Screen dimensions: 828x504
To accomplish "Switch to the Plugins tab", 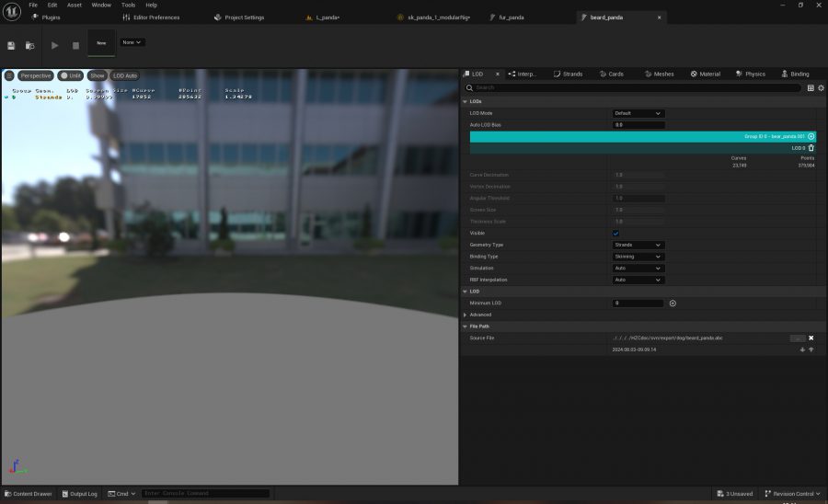I will coord(46,17).
